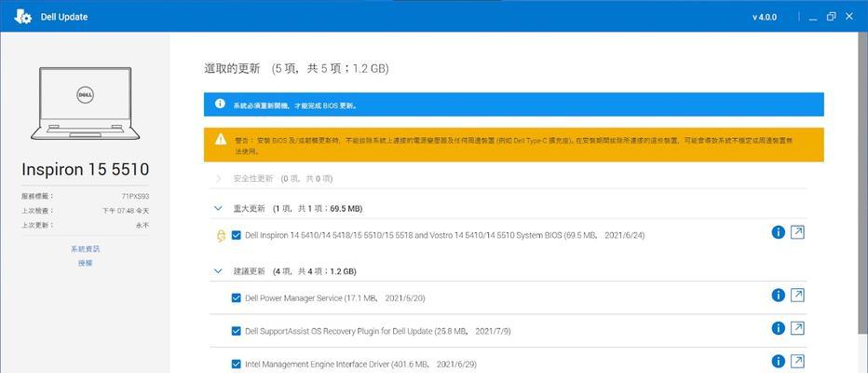Click the version v 4.0.0 label
Image resolution: width=868 pixels, height=373 pixels.
(765, 17)
